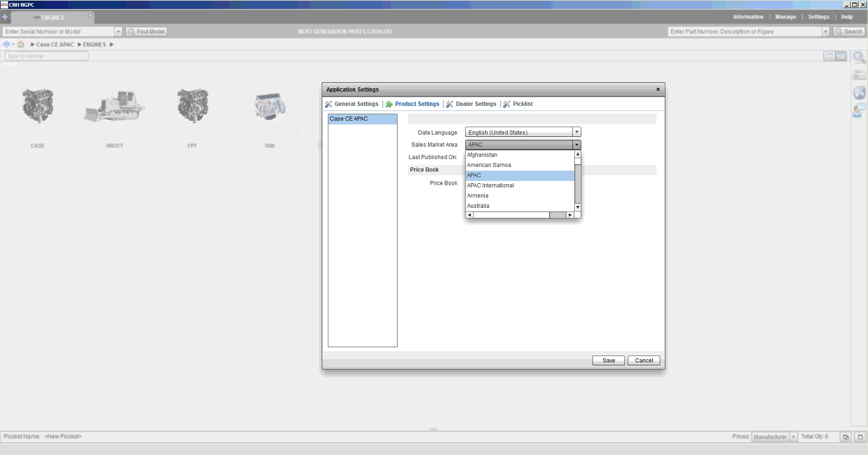Switch to Dealer Settings tab
Screen dimensions: 868x455
476,104
